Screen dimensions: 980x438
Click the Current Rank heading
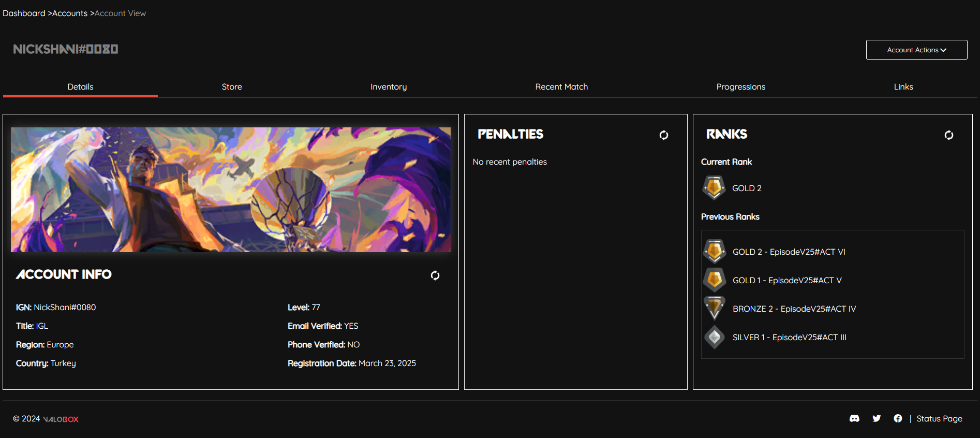tap(726, 162)
